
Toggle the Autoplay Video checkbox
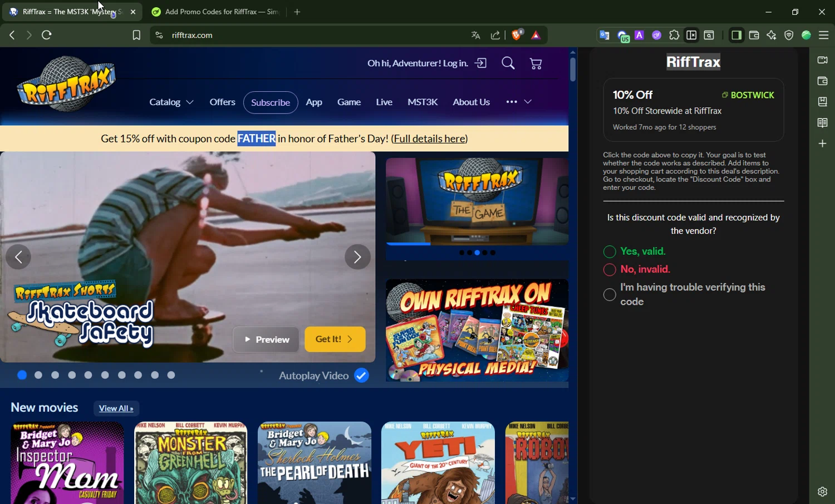coord(361,375)
